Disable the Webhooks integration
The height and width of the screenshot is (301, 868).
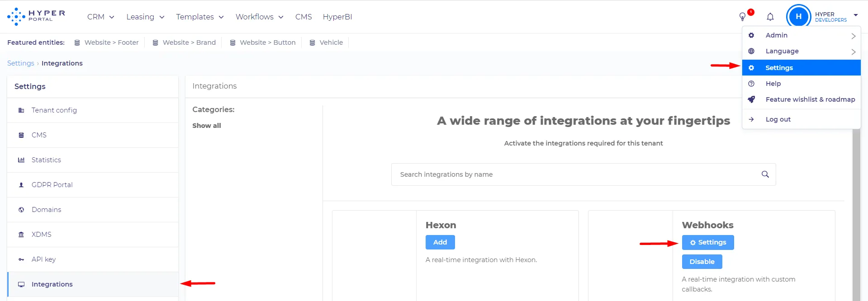[702, 262]
